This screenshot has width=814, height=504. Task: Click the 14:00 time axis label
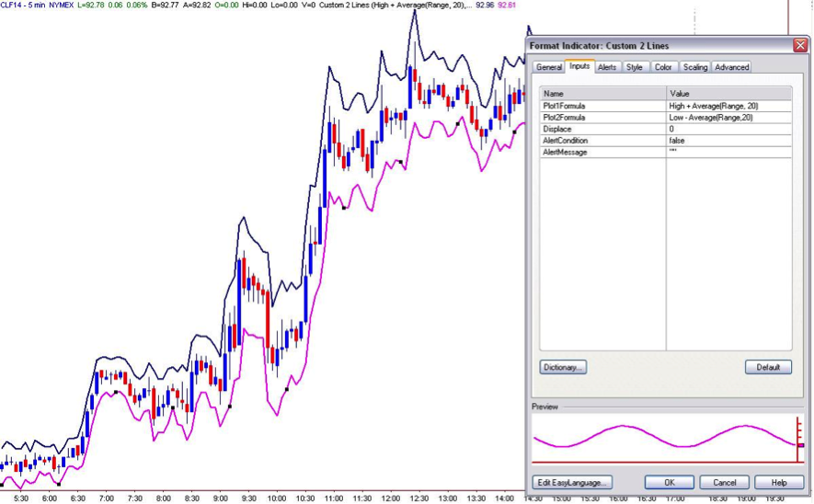click(504, 498)
